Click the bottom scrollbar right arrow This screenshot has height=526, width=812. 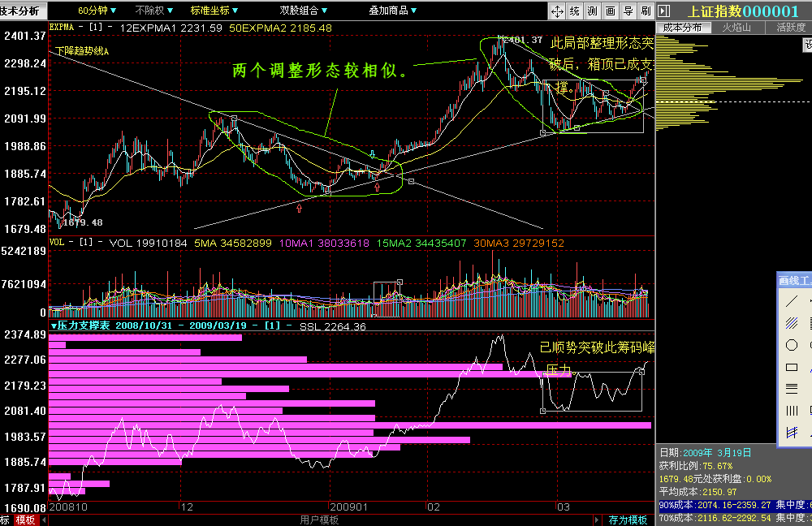[597, 520]
